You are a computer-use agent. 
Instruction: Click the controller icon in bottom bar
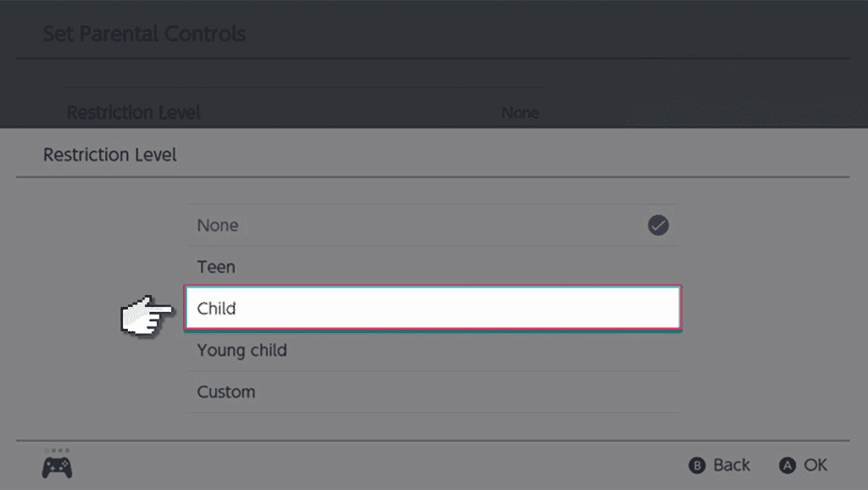pos(57,468)
